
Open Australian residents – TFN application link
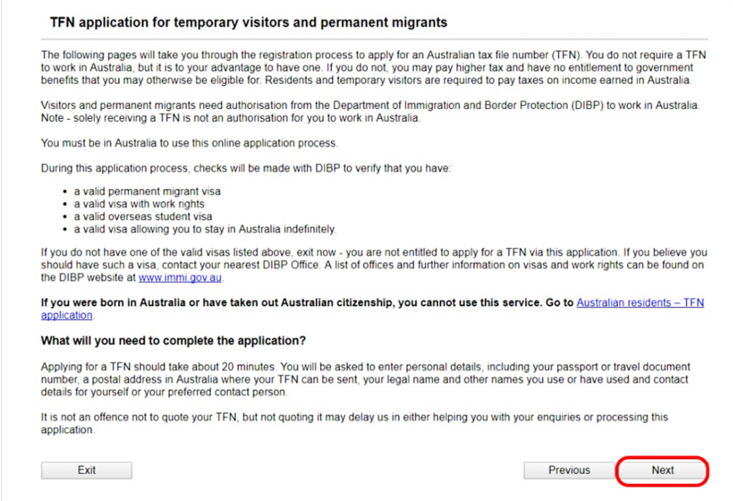[373, 309]
